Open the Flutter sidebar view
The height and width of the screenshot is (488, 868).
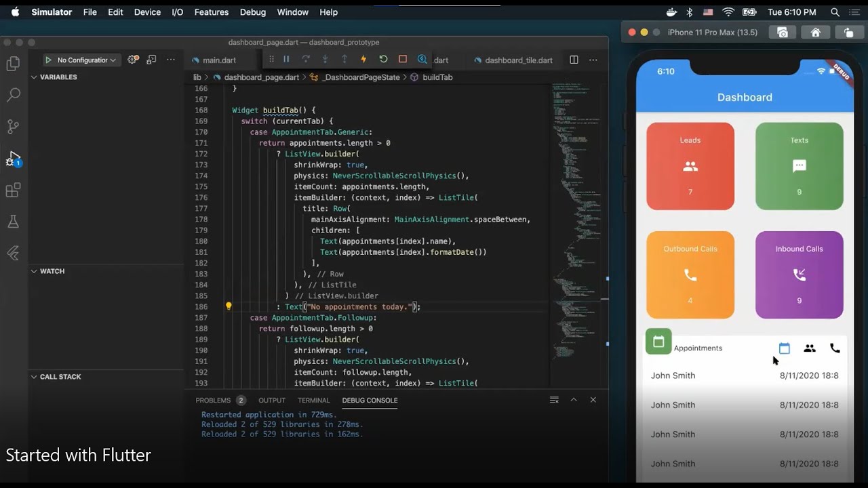click(x=13, y=253)
